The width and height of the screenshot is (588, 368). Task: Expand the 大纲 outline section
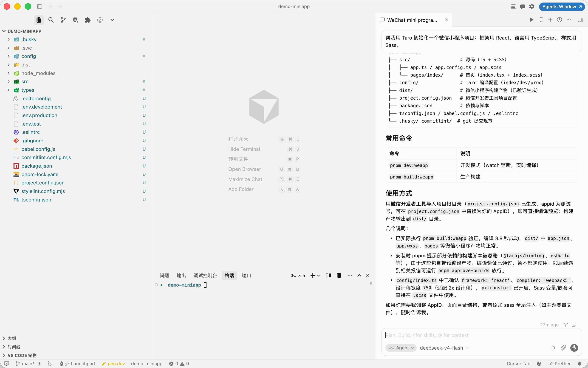tap(75, 338)
